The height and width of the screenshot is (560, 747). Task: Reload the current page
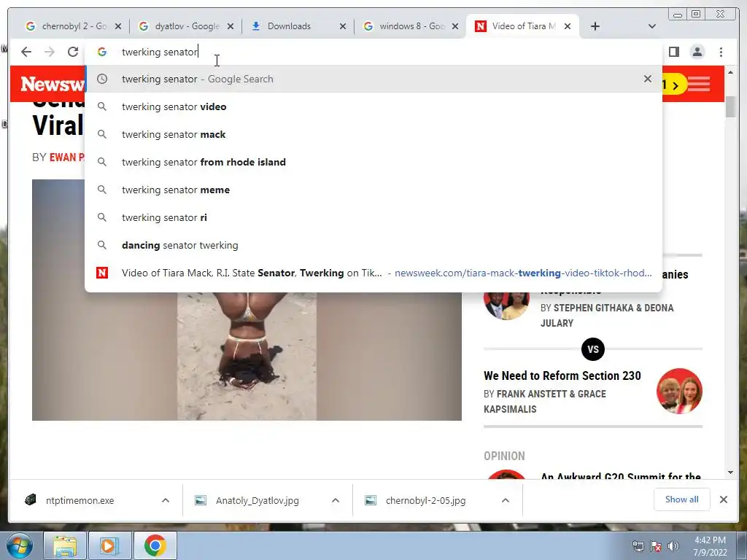pyautogui.click(x=72, y=52)
